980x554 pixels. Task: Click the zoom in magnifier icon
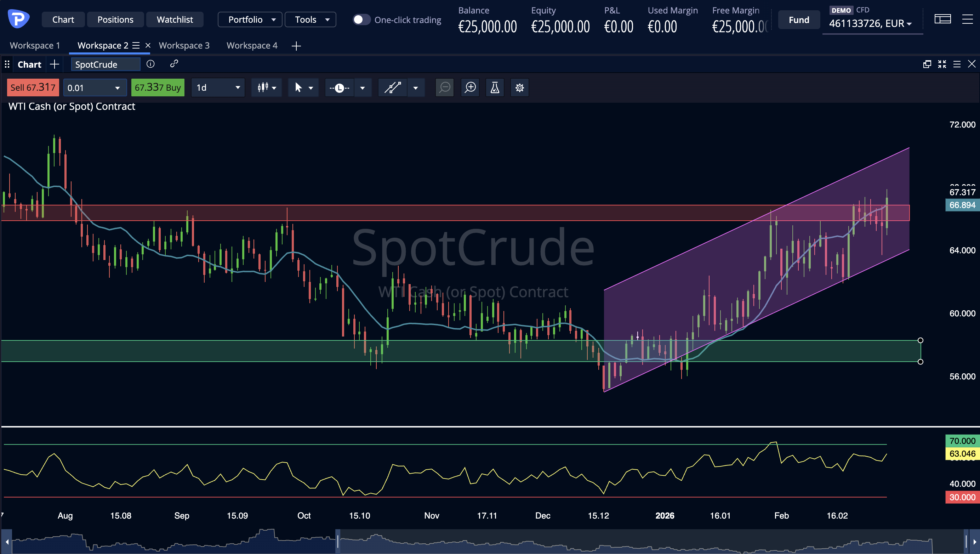click(470, 87)
